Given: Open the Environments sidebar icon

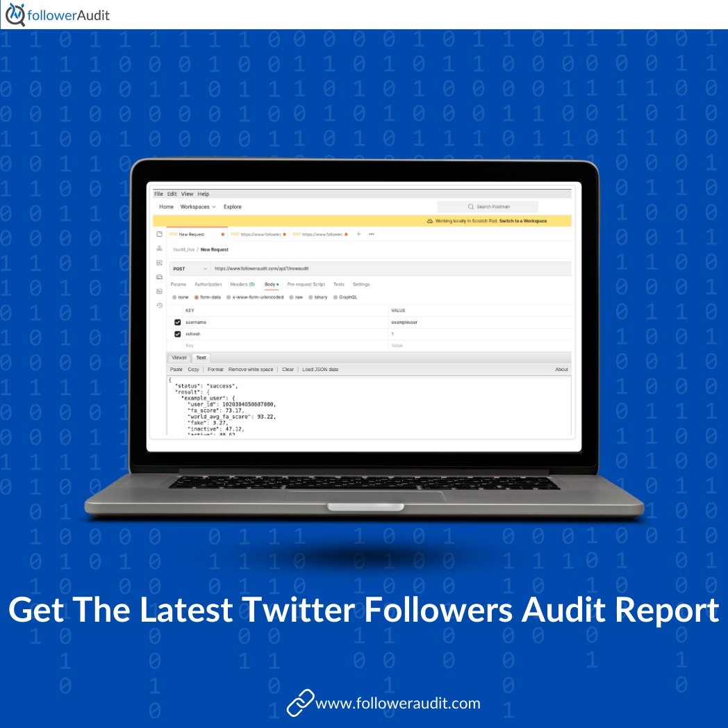Looking at the screenshot, I should tap(159, 263).
